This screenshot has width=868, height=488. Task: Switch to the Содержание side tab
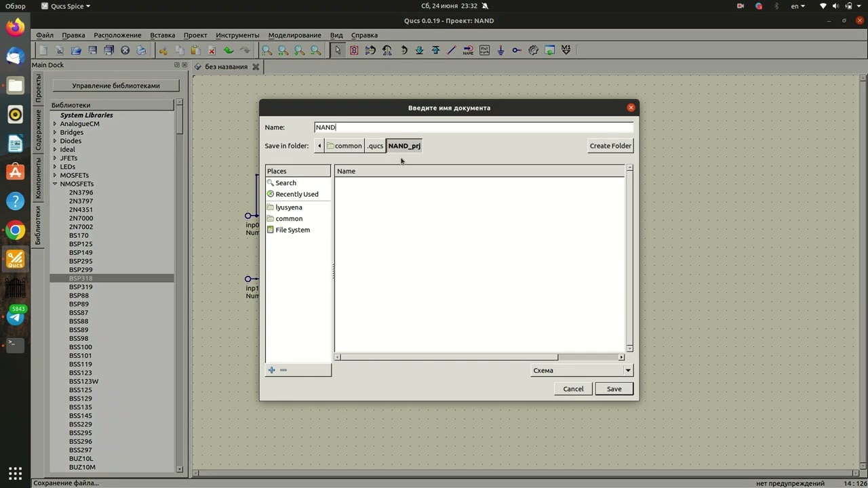coord(38,129)
